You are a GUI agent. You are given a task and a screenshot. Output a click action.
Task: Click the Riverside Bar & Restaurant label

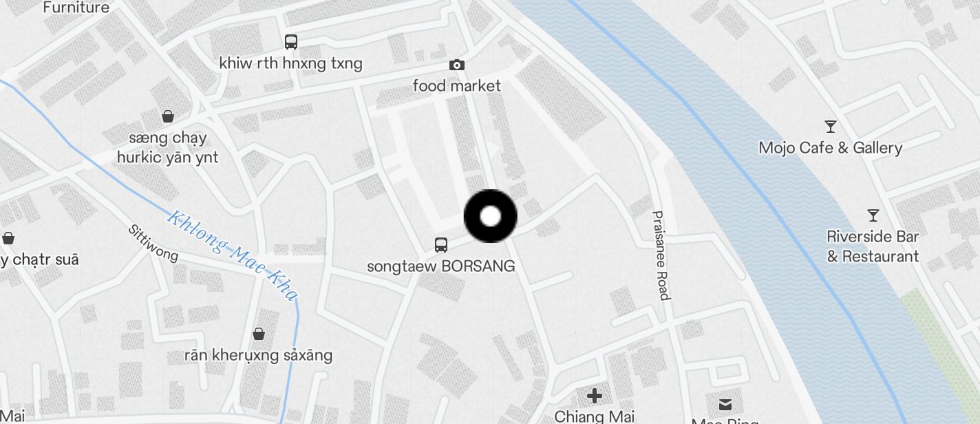click(x=873, y=246)
